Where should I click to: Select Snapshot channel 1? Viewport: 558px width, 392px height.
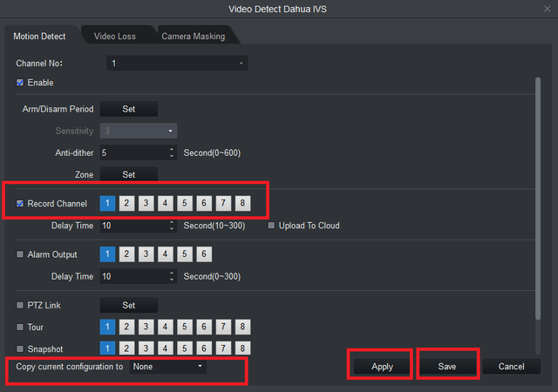tap(107, 348)
